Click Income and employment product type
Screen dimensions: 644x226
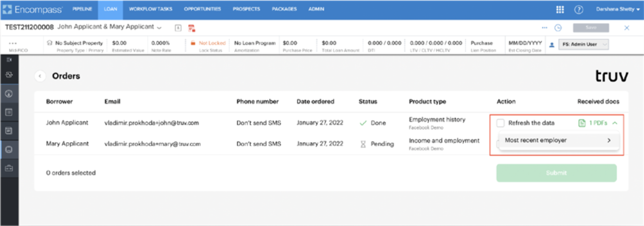[x=444, y=141]
